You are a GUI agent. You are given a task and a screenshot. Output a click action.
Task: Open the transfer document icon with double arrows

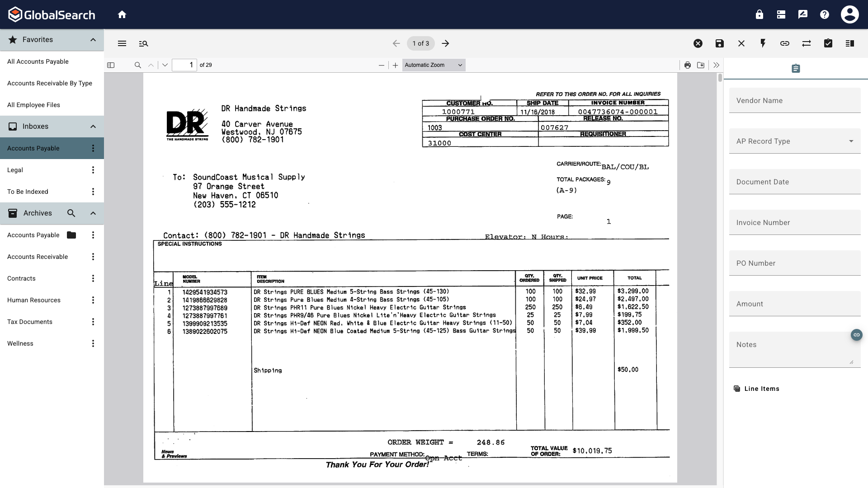(807, 43)
